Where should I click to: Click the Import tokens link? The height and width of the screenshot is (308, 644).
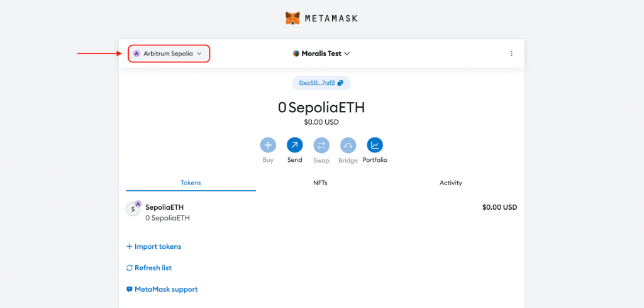point(157,246)
